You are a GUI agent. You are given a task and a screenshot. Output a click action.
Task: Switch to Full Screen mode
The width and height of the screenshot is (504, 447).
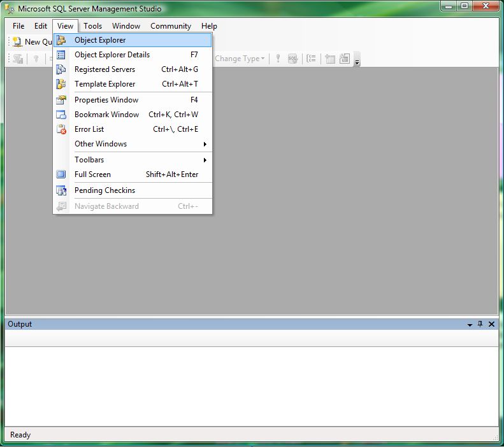[92, 174]
